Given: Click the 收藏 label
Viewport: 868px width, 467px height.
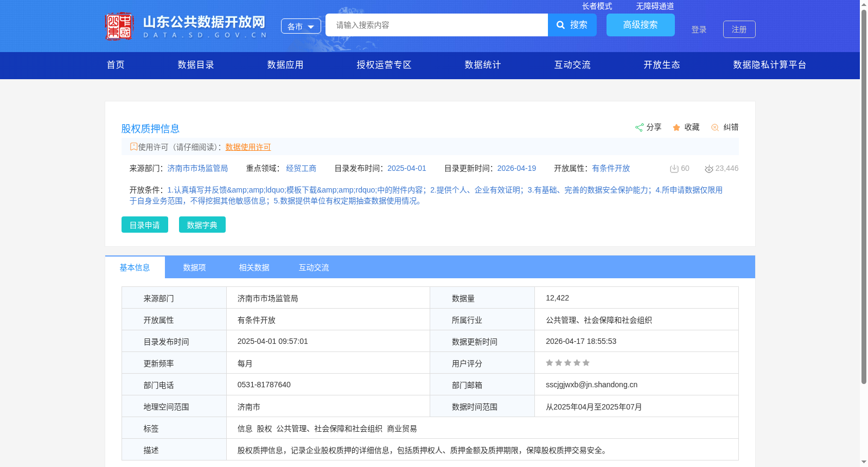Looking at the screenshot, I should tap(692, 127).
